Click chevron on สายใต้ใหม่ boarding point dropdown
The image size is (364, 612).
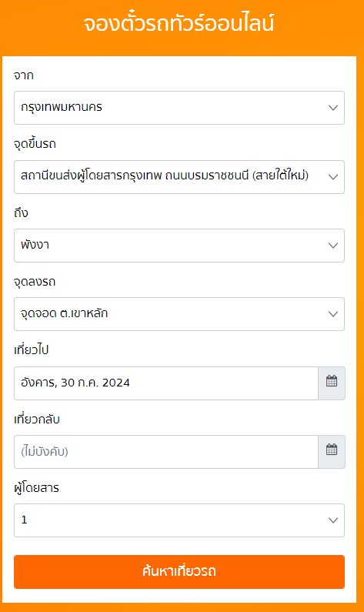332,177
